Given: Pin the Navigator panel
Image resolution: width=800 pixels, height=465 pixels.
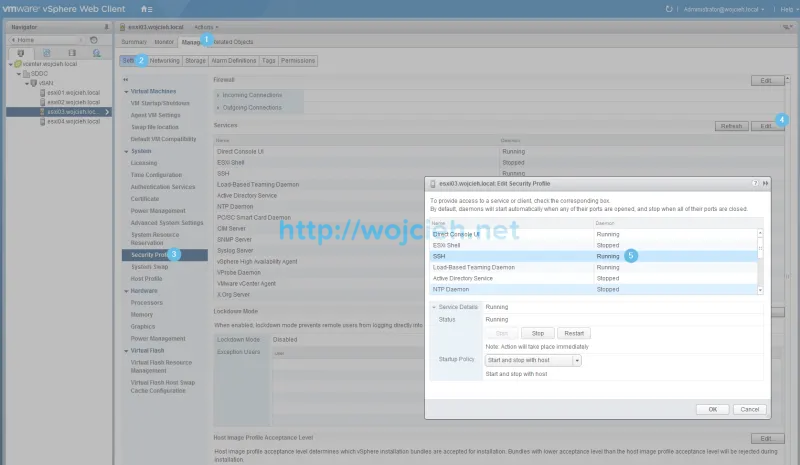Looking at the screenshot, I should 106,27.
